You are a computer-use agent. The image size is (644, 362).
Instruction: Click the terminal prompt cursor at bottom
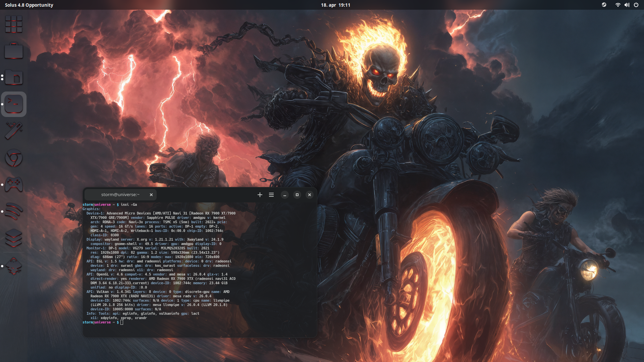click(x=122, y=322)
